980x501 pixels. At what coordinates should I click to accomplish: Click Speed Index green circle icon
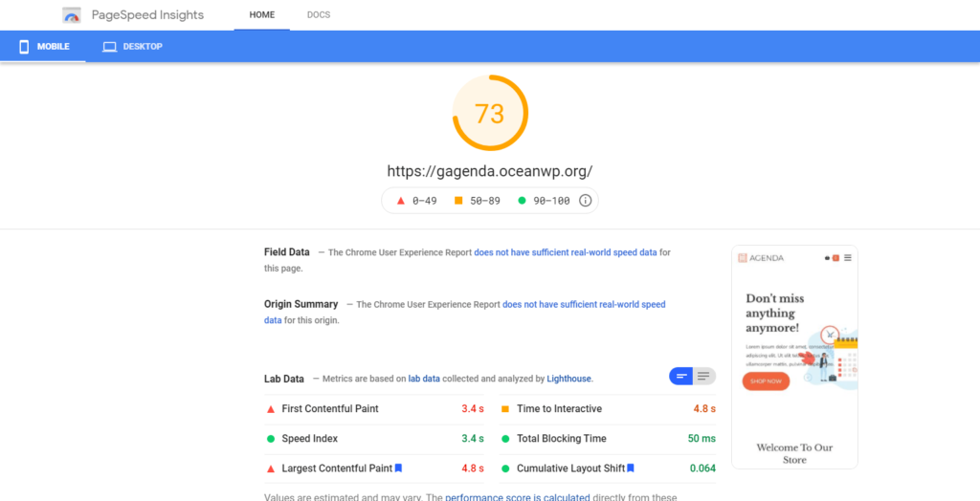tap(271, 439)
